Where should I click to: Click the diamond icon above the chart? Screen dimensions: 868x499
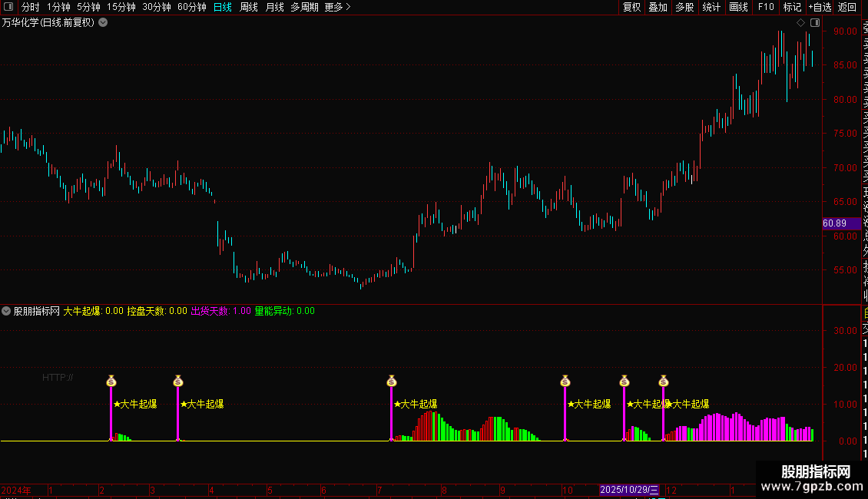tap(800, 23)
